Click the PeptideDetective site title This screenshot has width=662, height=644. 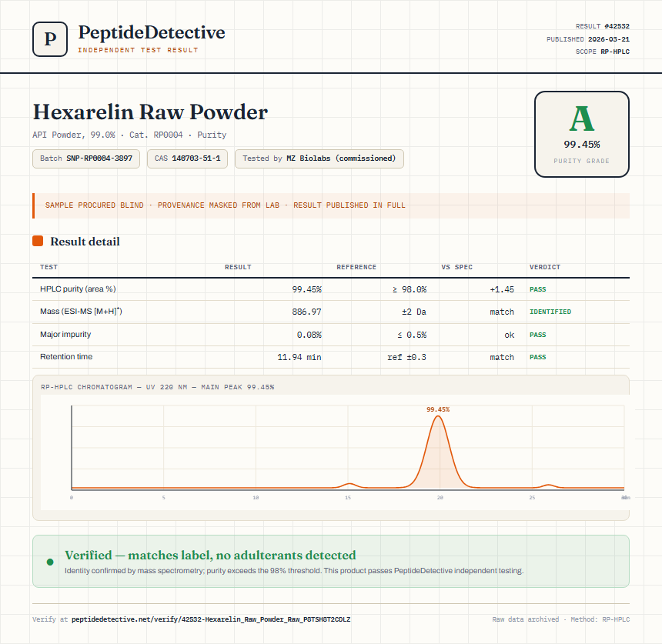pos(152,32)
